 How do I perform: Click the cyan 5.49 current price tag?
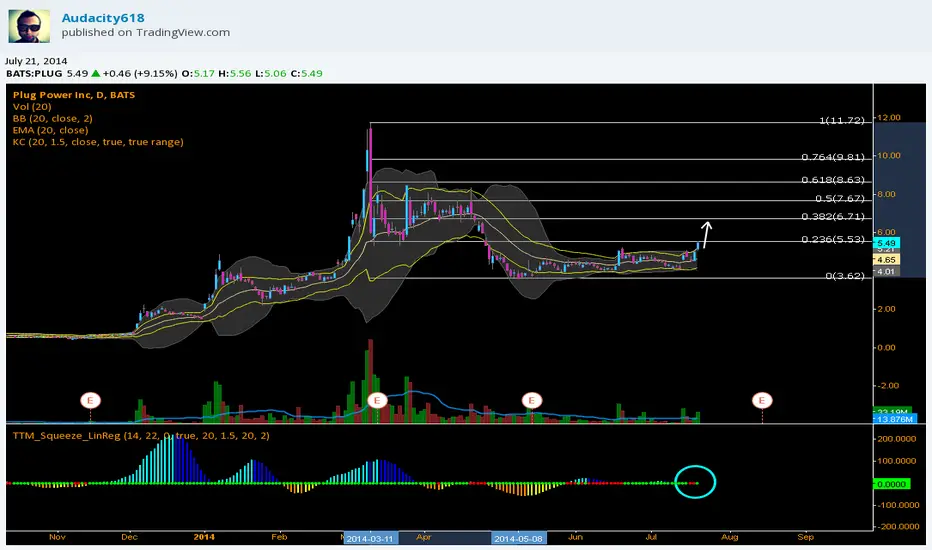pos(886,243)
